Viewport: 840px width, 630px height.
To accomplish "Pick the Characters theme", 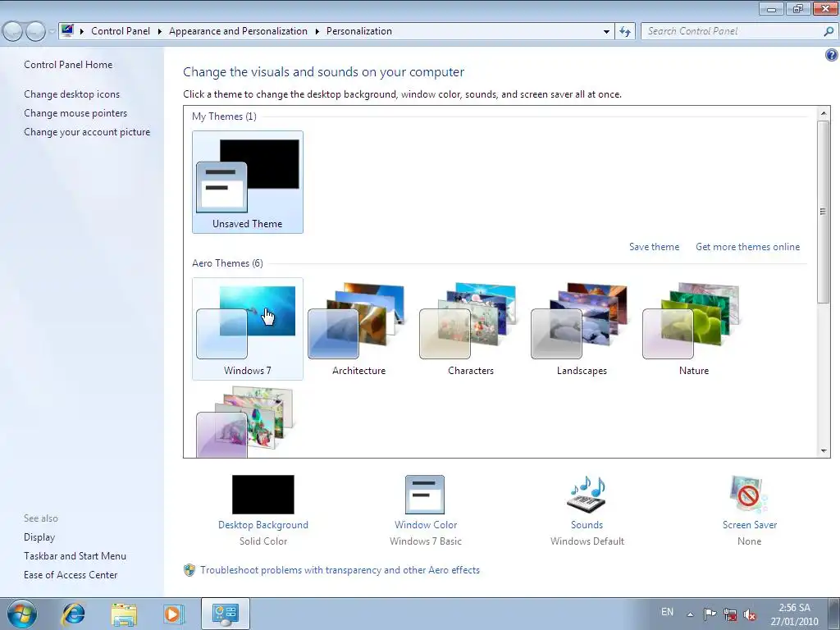I will click(470, 329).
